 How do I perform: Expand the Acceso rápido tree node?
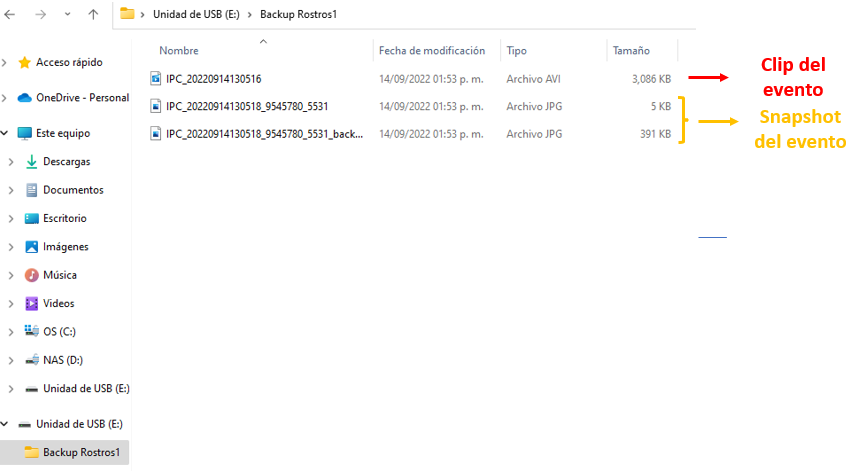tap(6, 62)
